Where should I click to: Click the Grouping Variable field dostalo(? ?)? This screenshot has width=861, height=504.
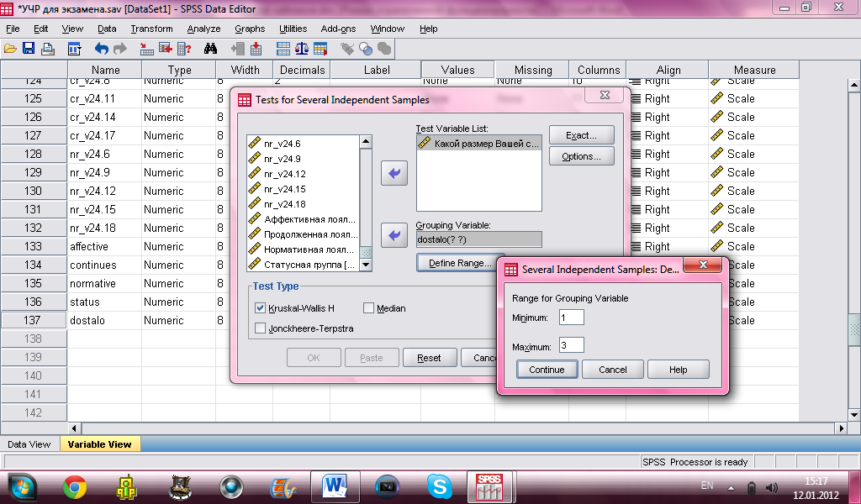point(478,239)
